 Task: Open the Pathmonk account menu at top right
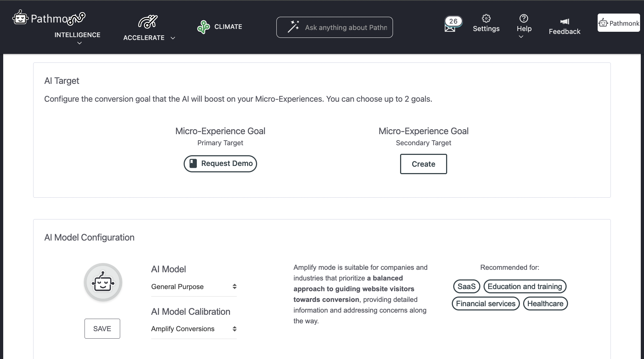[619, 23]
